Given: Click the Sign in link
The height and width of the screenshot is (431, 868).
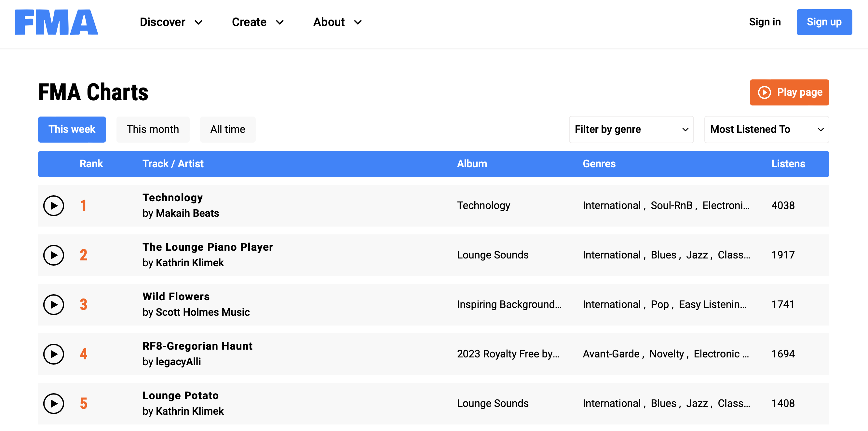Looking at the screenshot, I should click(x=765, y=22).
